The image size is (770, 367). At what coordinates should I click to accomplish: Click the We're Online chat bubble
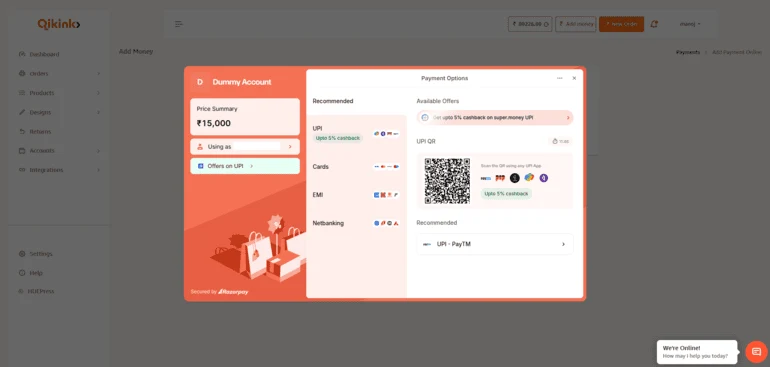697,352
